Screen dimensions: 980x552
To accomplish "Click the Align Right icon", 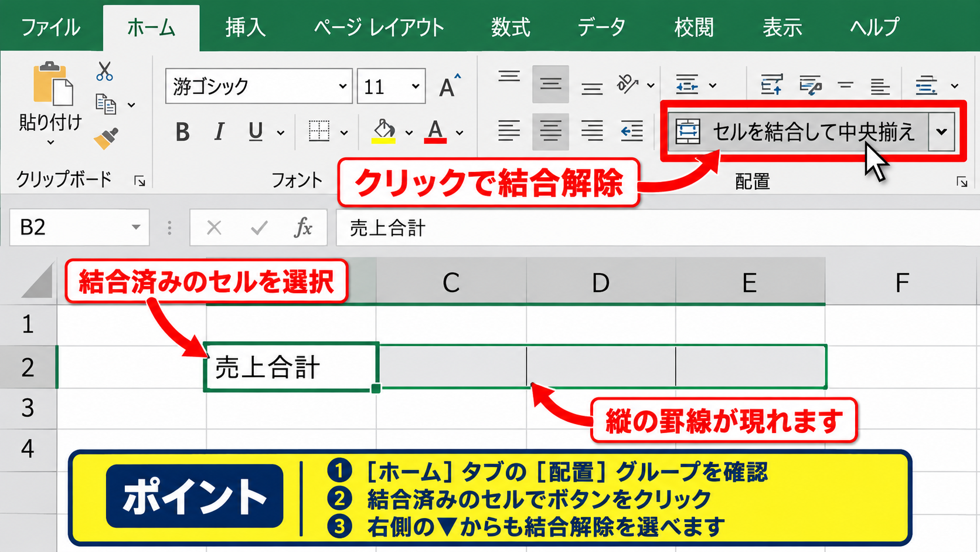I will pyautogui.click(x=592, y=131).
